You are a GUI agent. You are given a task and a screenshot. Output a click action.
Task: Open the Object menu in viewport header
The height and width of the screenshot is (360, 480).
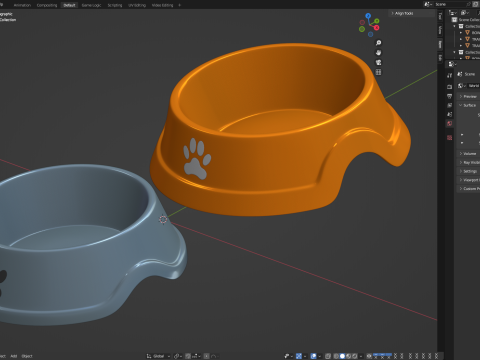[27, 356]
